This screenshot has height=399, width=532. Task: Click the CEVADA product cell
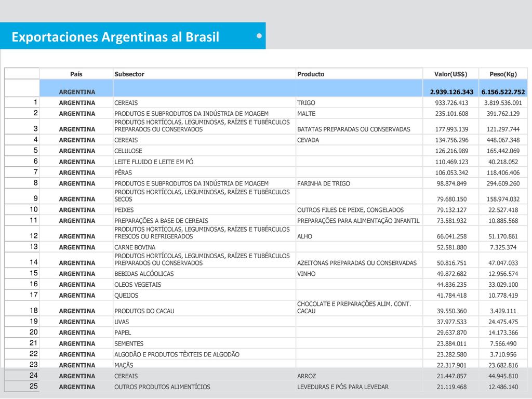(308, 140)
